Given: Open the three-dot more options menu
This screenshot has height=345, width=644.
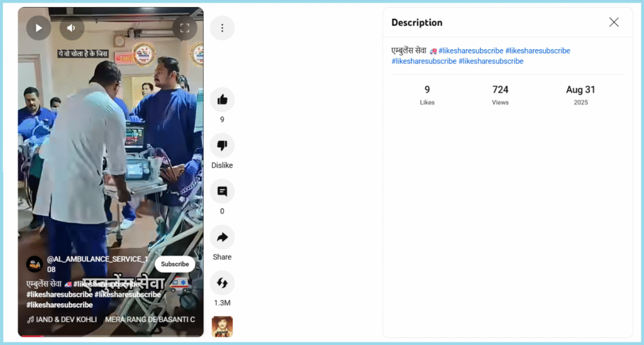Looking at the screenshot, I should pos(222,28).
